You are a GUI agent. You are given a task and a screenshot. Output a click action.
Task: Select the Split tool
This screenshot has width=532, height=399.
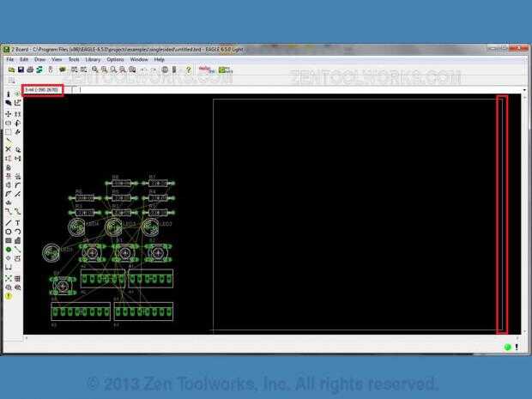click(x=9, y=194)
